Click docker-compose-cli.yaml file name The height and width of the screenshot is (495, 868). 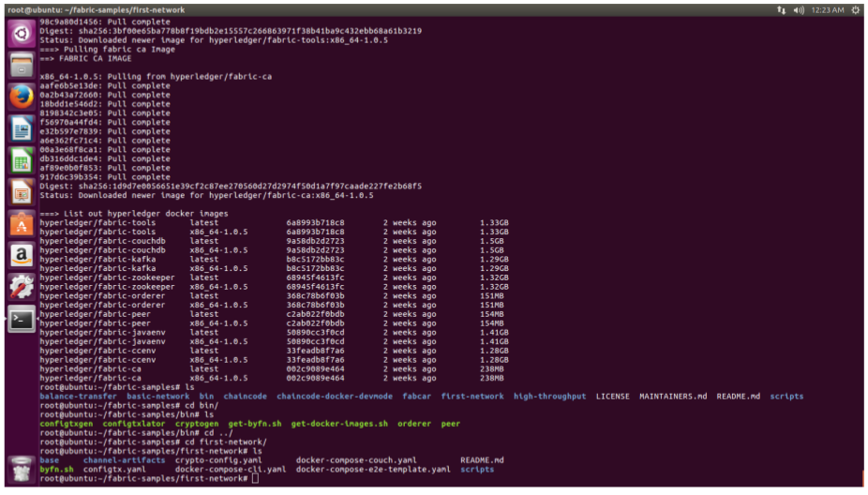coord(231,470)
